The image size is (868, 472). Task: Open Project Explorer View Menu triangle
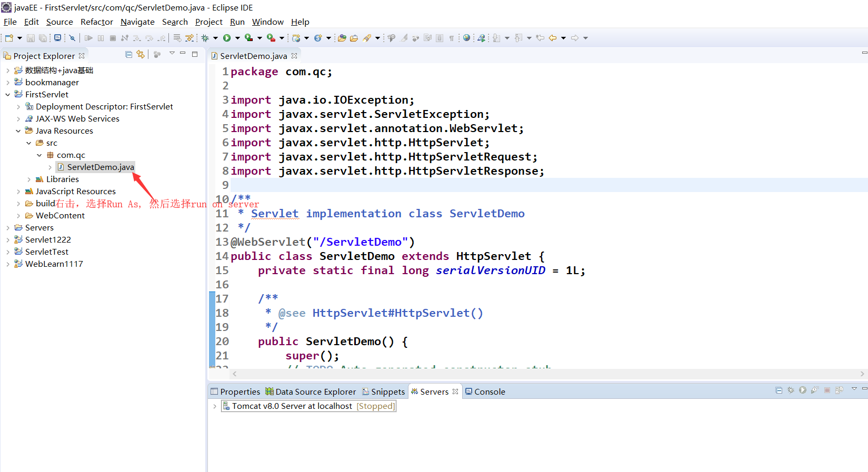point(172,54)
